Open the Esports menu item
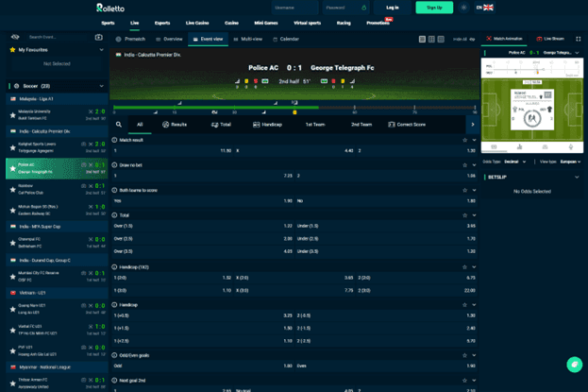Image resolution: width=588 pixels, height=392 pixels. tap(162, 23)
